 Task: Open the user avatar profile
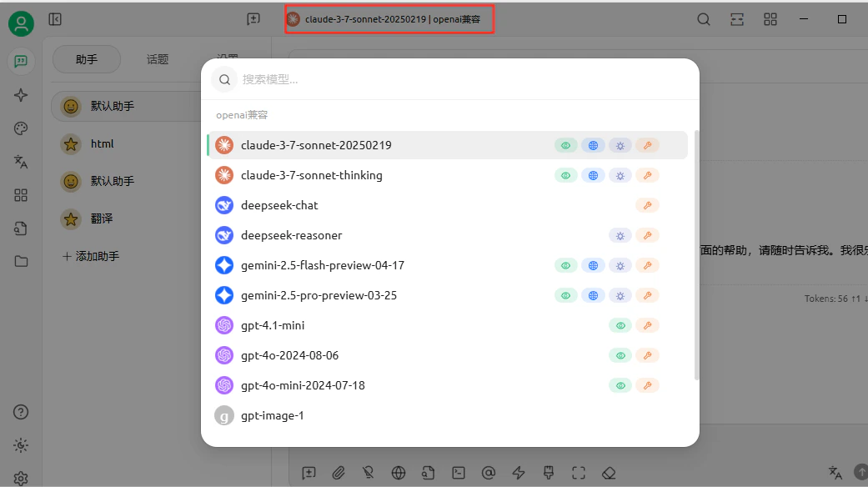click(x=21, y=23)
